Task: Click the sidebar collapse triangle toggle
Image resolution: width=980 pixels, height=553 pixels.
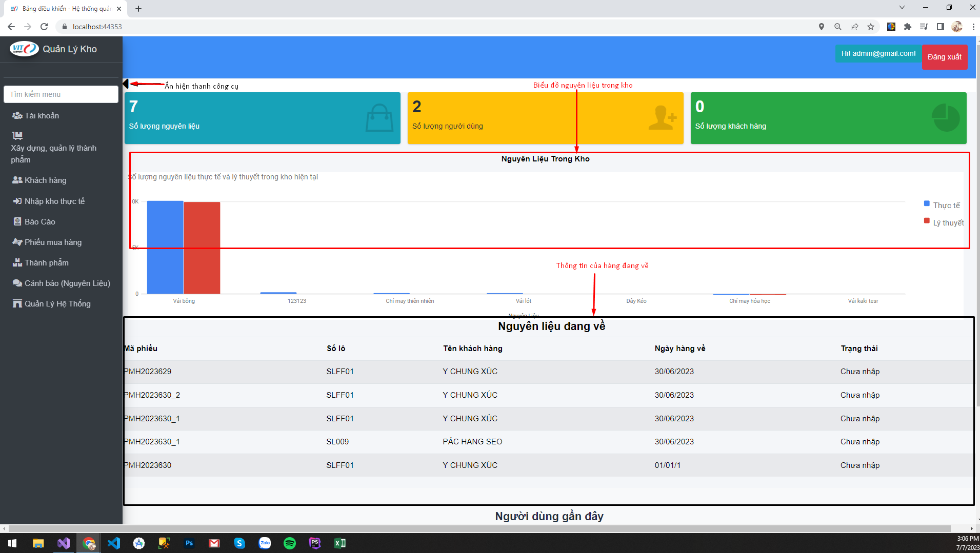Action: pyautogui.click(x=126, y=84)
